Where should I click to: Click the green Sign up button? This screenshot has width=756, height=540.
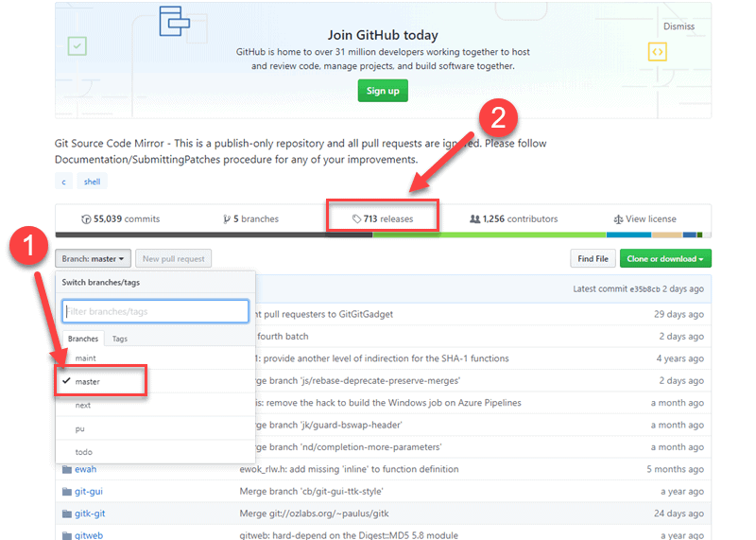(383, 91)
